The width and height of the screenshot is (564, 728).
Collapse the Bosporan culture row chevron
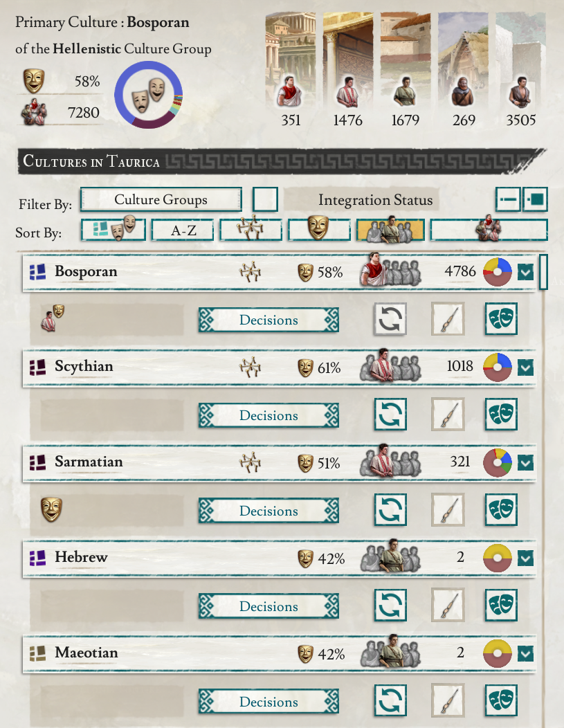pos(525,272)
